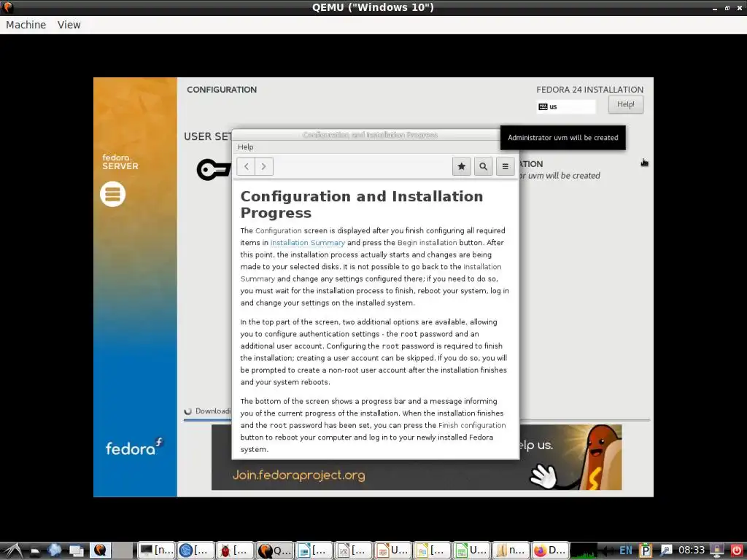Go back in the Help browser

coord(246,166)
